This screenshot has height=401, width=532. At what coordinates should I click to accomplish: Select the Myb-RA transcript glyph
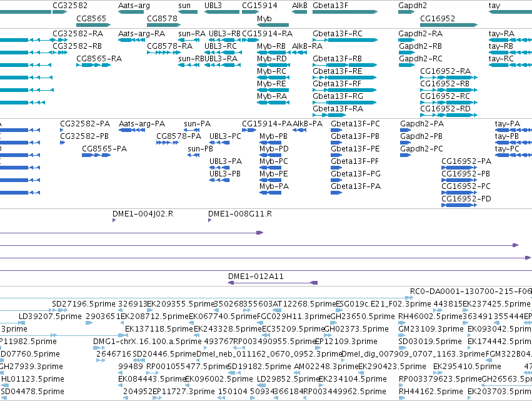(273, 103)
